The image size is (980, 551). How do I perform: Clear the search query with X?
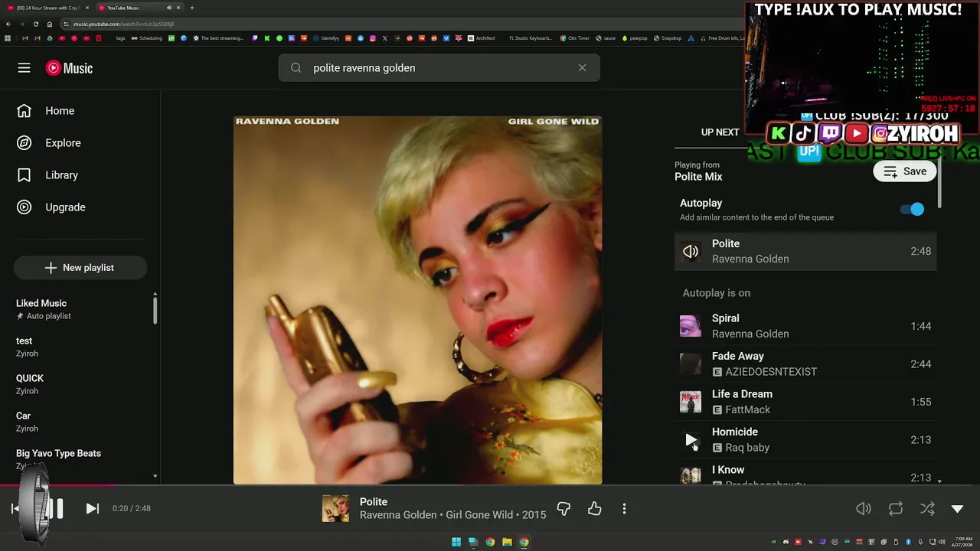582,68
